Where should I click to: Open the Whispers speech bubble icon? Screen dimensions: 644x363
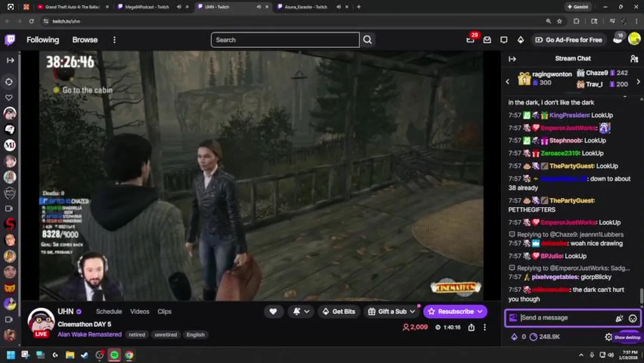point(504,40)
